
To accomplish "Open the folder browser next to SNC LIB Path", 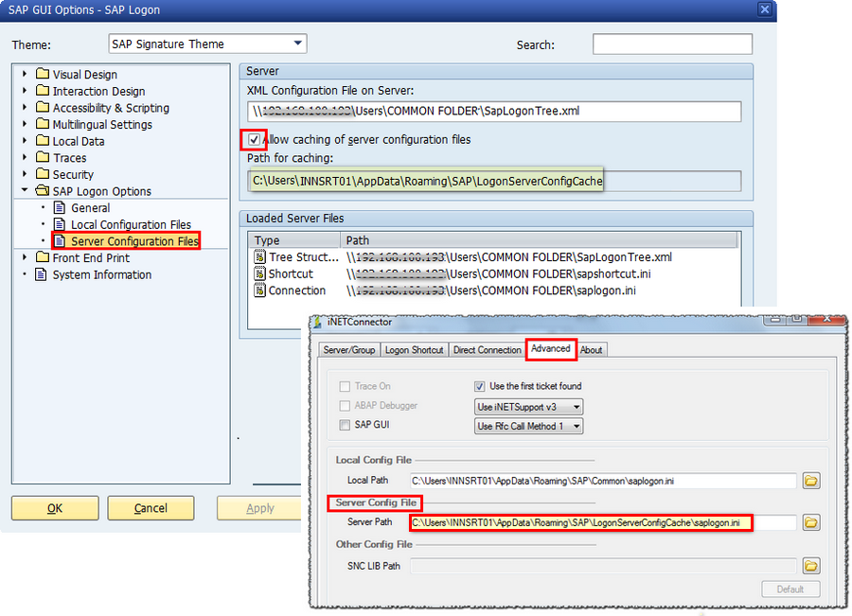I will pyautogui.click(x=810, y=565).
